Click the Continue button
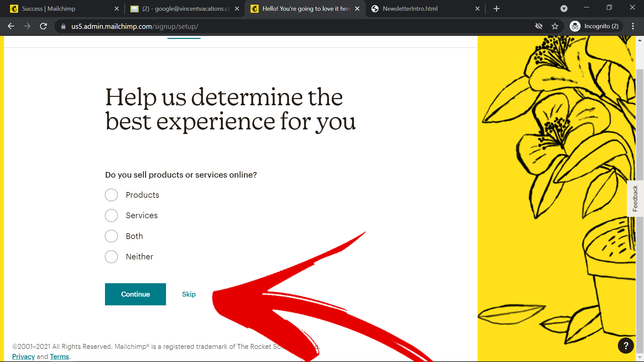This screenshot has width=644, height=362. (x=136, y=294)
